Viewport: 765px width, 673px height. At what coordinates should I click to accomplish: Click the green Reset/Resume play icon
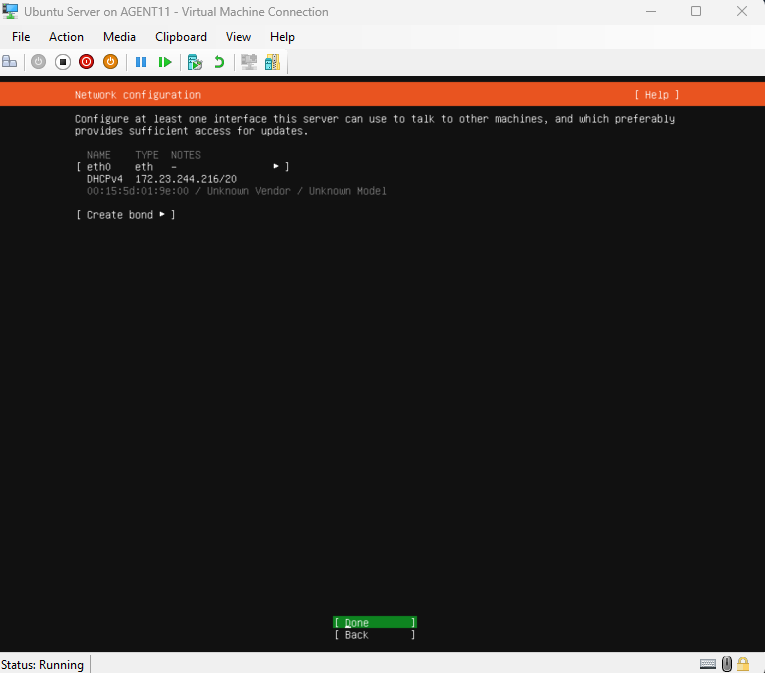click(x=165, y=62)
